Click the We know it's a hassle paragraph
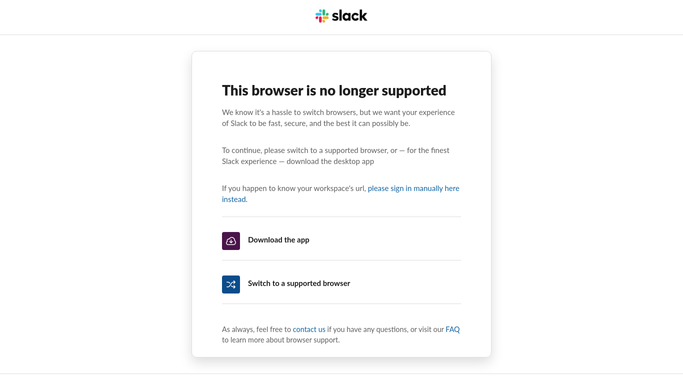 338,118
